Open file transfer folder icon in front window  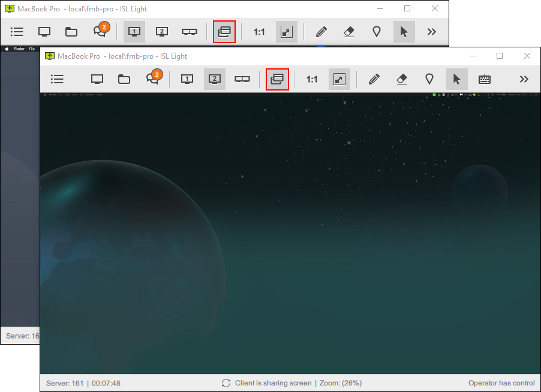coord(124,79)
